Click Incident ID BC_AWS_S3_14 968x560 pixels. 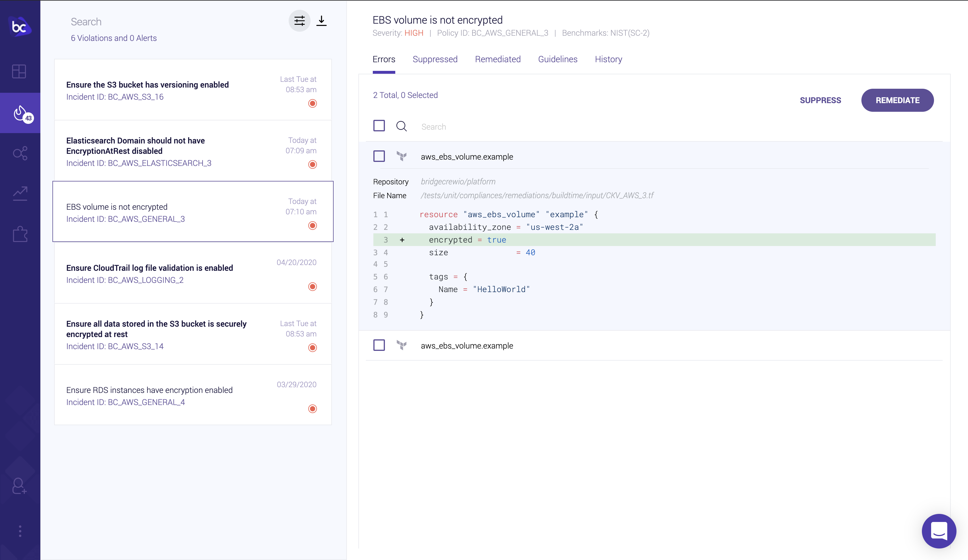115,346
